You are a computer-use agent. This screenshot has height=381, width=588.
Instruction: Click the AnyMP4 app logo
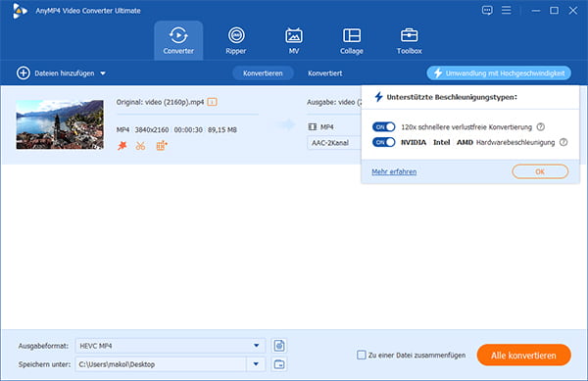pyautogui.click(x=20, y=11)
